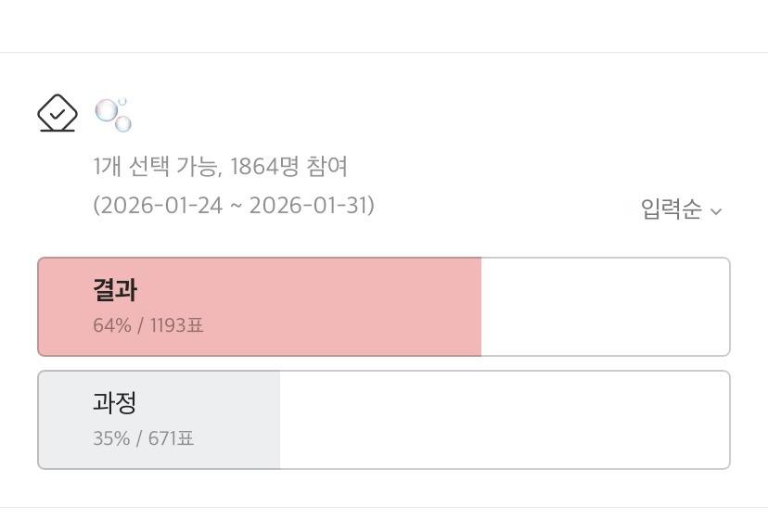
Task: Click the unfilled white area of 결과 bar
Action: (x=603, y=307)
